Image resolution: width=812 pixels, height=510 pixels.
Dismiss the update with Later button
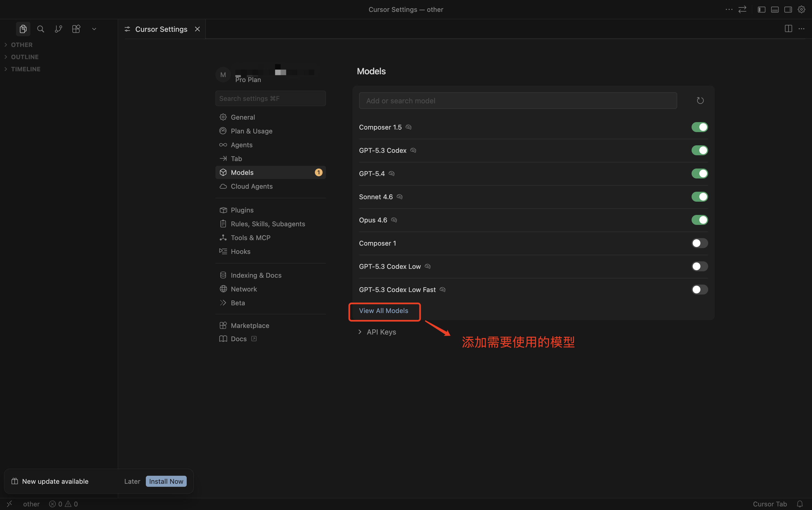point(132,481)
